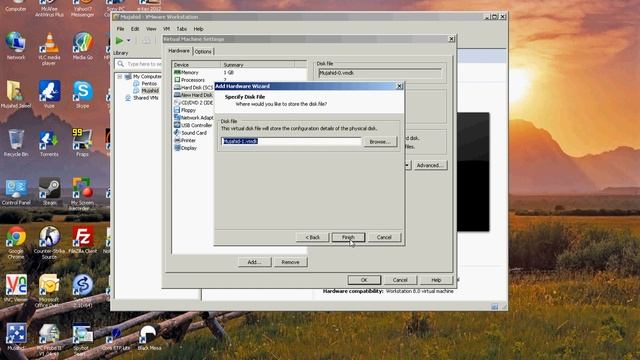Click Finish in the Add Hardware Wizard
640x360 pixels.
point(348,237)
